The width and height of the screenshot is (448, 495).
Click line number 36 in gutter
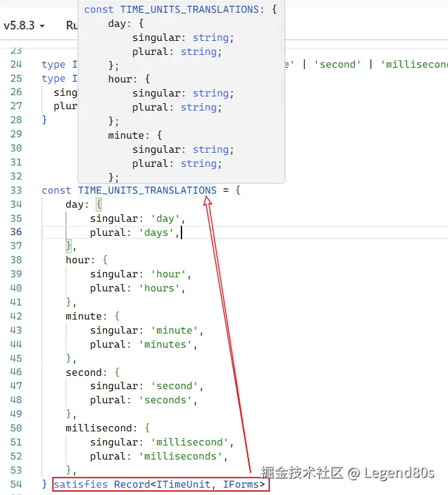pyautogui.click(x=16, y=232)
